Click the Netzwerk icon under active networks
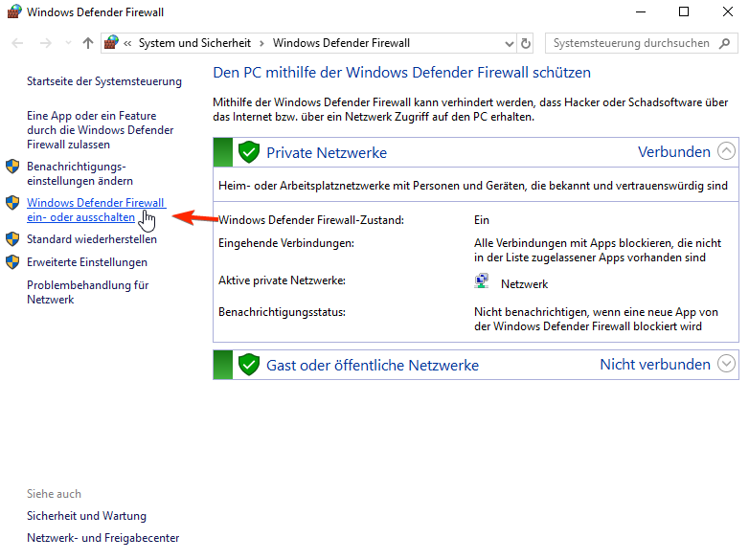Viewport: 749px width, 560px height. (482, 281)
